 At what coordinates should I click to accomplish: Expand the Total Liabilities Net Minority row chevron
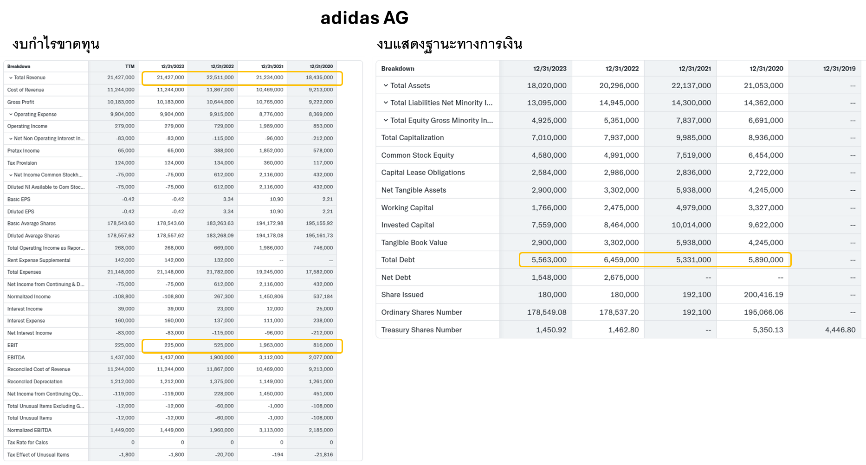click(x=386, y=103)
